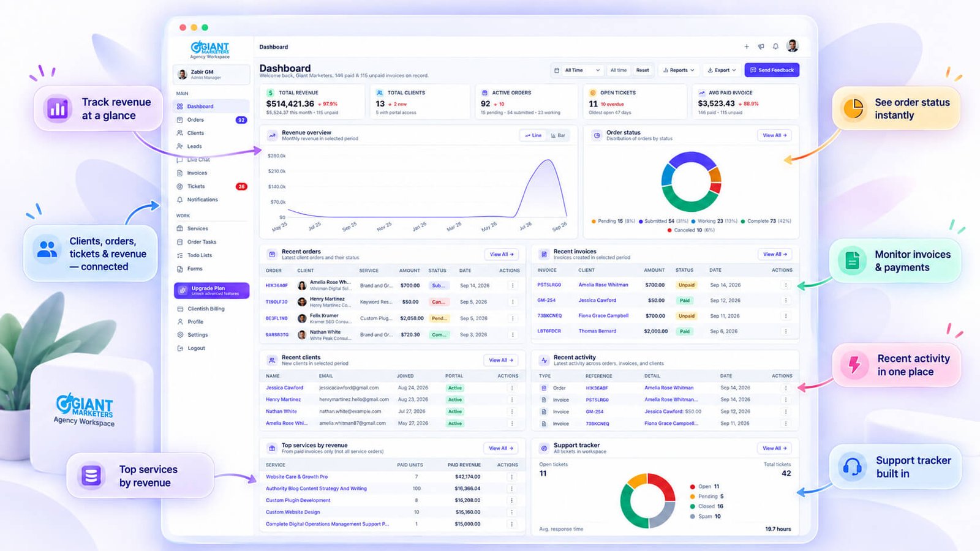Open the user avatar in the top bar
This screenshot has height=551, width=980.
point(793,46)
